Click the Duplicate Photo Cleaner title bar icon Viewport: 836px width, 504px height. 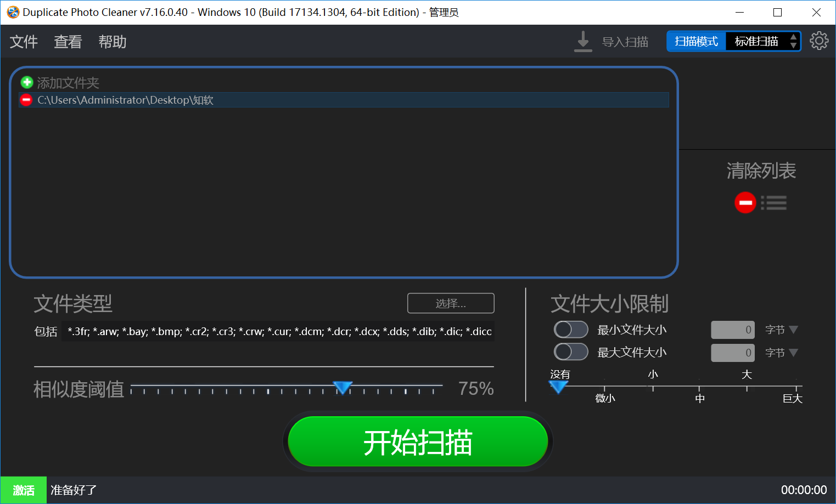pos(13,12)
